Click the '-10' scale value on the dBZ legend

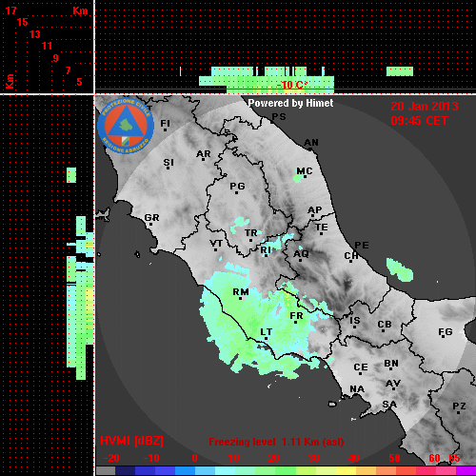click(151, 458)
